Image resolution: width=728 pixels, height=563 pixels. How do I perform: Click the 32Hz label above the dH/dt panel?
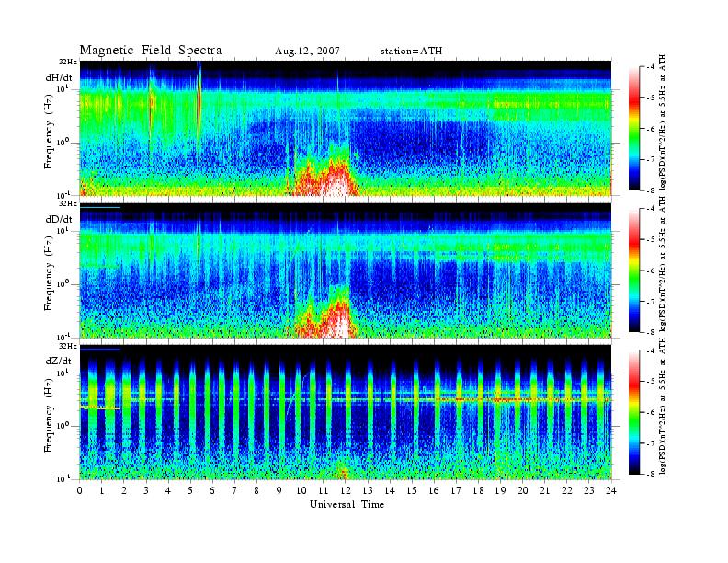tap(68, 62)
